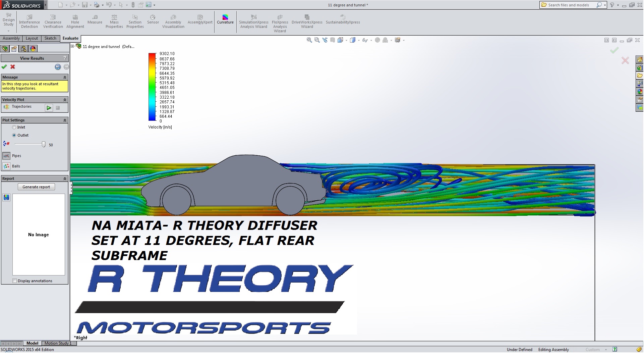Enable the Display annotations checkbox
Screen dimensions: 644x353
(15, 281)
